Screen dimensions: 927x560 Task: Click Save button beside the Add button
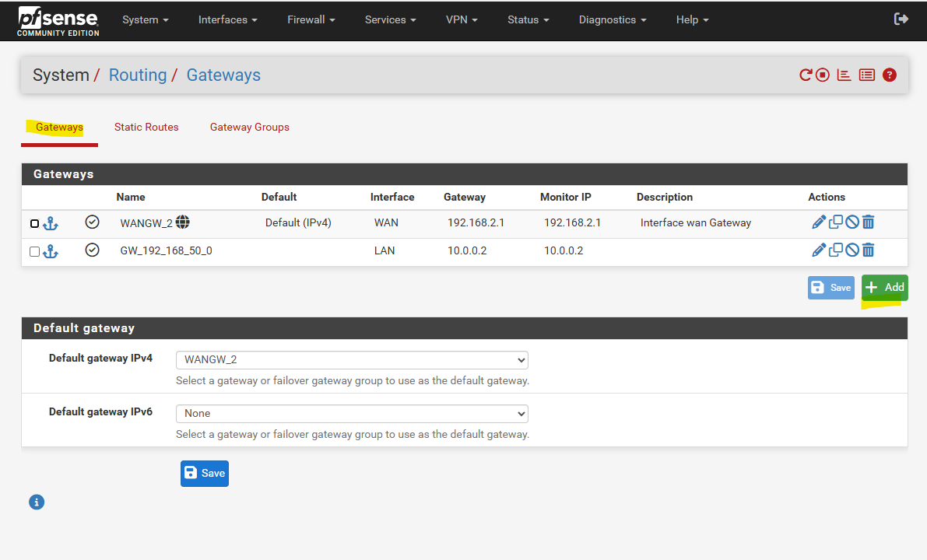[830, 288]
